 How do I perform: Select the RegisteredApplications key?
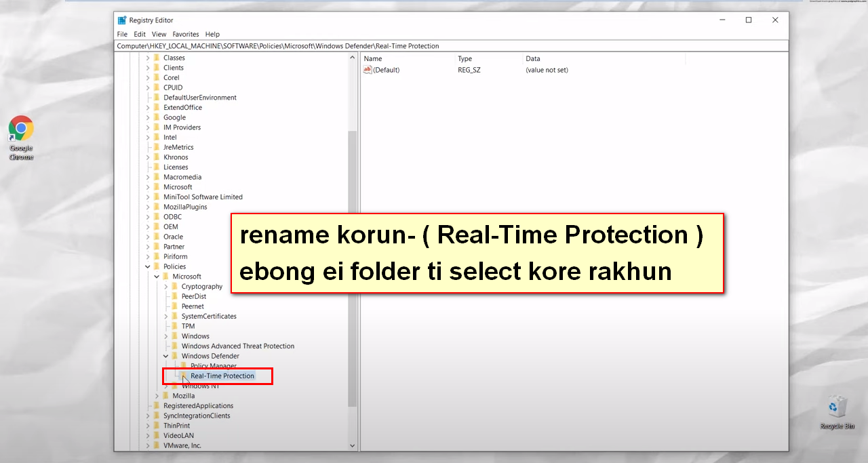198,406
